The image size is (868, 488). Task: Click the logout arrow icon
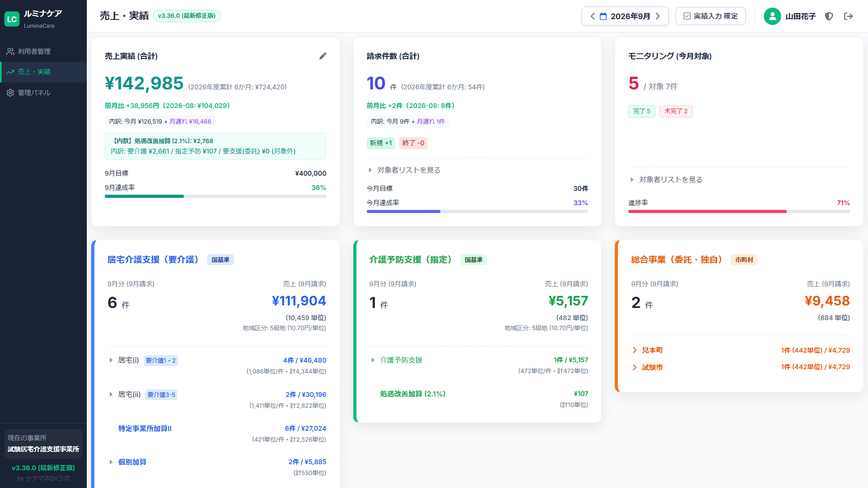(x=848, y=16)
